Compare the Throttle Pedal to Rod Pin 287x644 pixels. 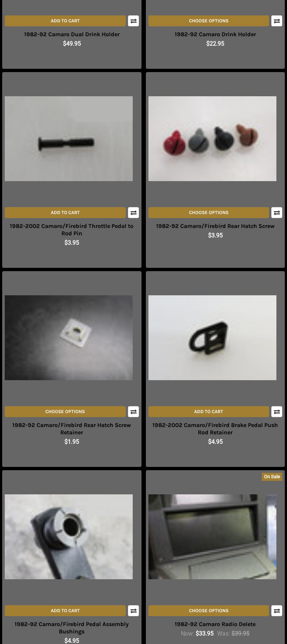(x=133, y=213)
